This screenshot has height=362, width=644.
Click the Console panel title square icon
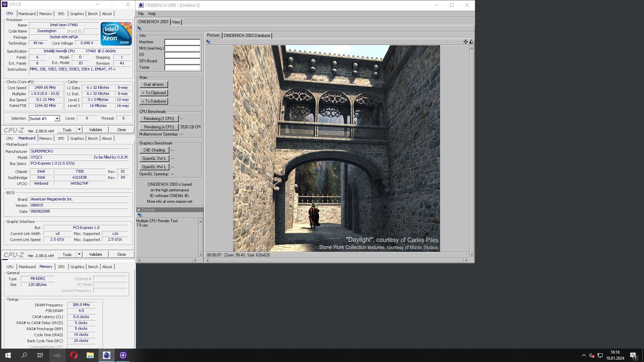click(x=139, y=210)
